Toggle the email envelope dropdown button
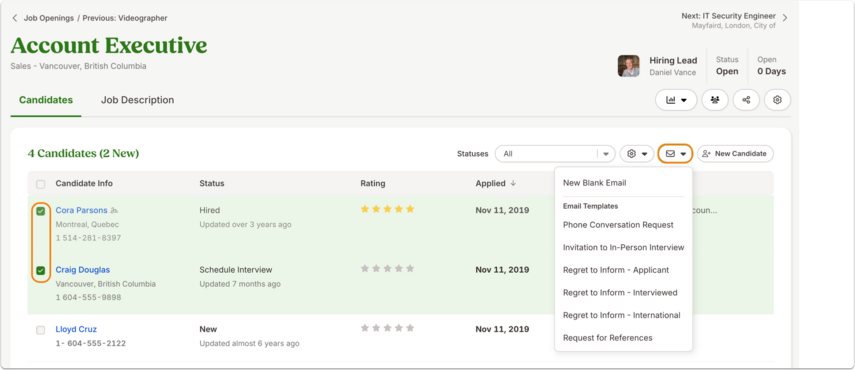 click(675, 154)
